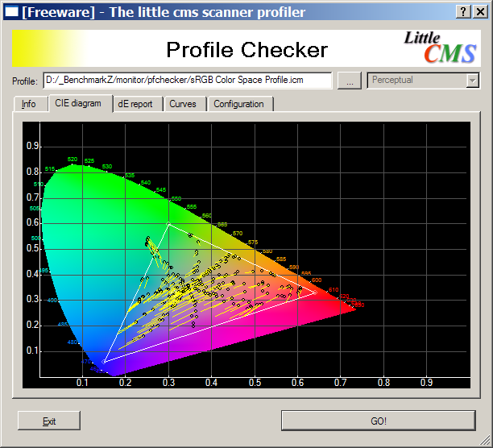Close the profiler window
Viewport: 493px width, 448px height.
pos(480,12)
